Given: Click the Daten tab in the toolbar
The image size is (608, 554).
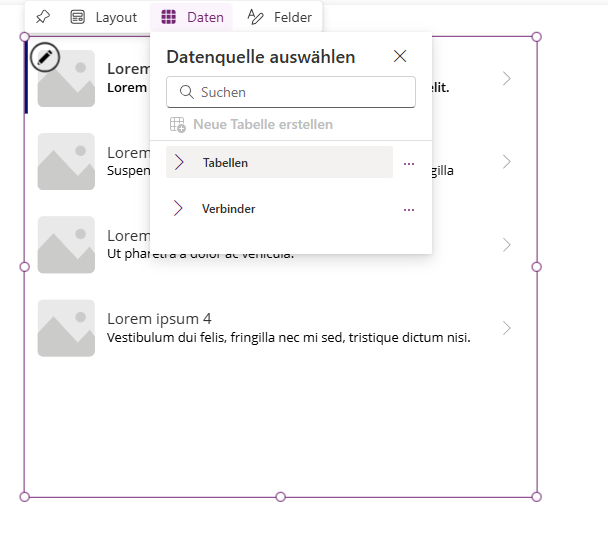Looking at the screenshot, I should [192, 17].
